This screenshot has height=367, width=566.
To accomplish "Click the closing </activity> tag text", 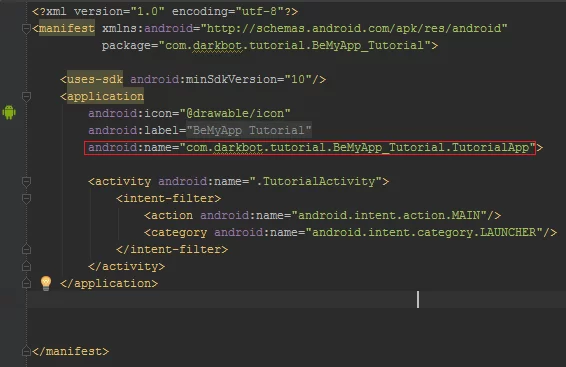I will tap(127, 266).
